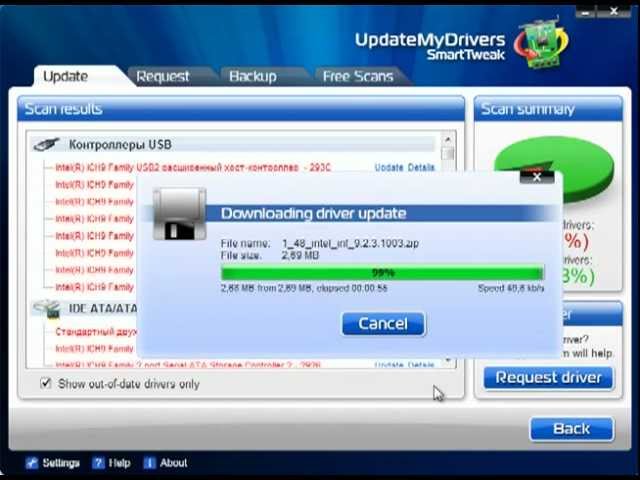The height and width of the screenshot is (480, 640).
Task: Click Стандартный driver entry under IDE ATA
Action: (96, 331)
